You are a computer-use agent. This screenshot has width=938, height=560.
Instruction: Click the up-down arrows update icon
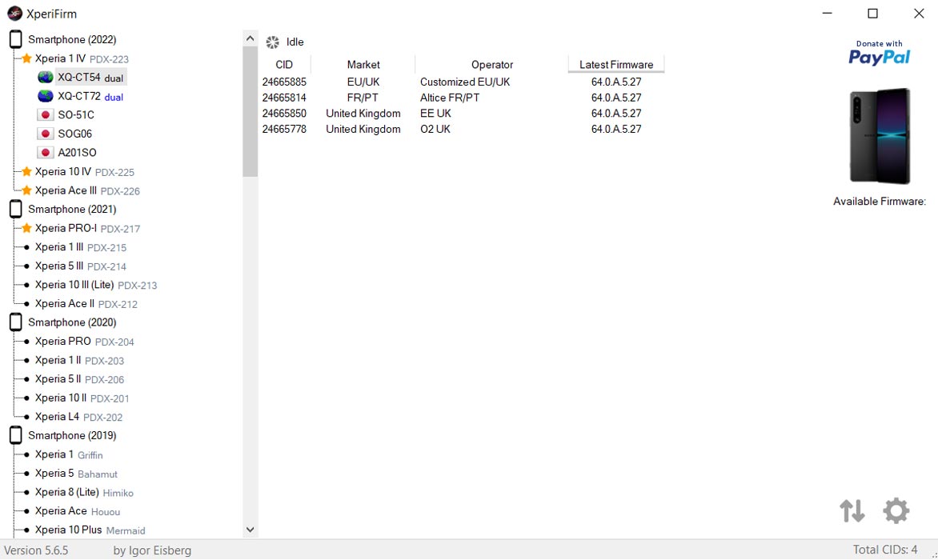(852, 511)
